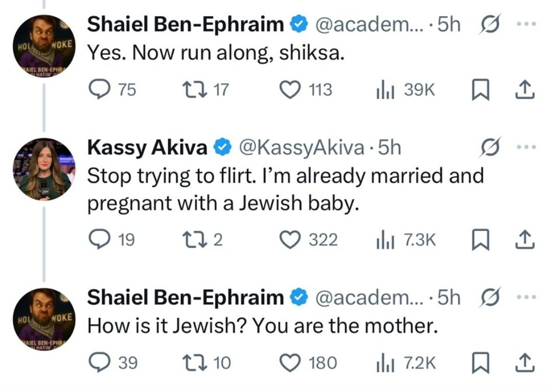Viewport: 552px width, 392px height.
Task: Like the tweet with 113 likes
Action: [291, 90]
